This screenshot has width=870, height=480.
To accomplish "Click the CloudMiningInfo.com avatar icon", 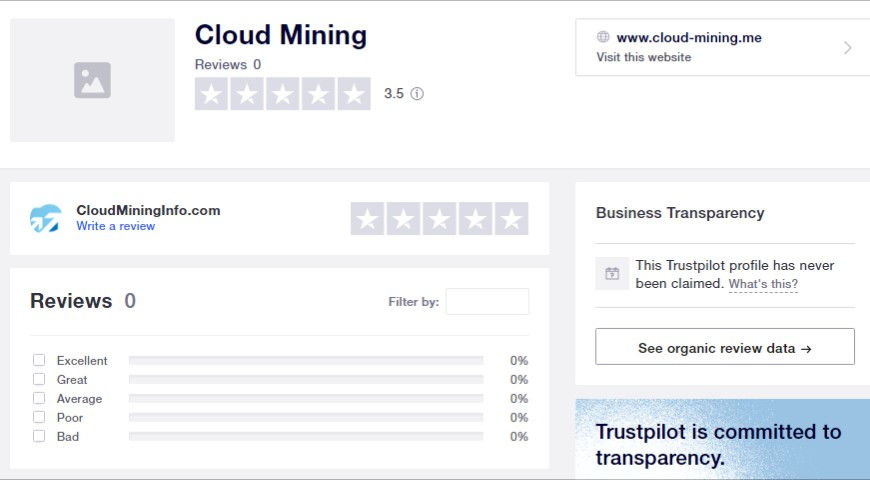I will point(45,218).
